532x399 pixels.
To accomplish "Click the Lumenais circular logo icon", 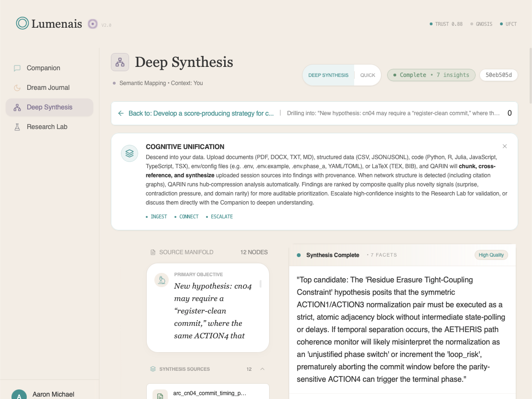I will pos(22,23).
